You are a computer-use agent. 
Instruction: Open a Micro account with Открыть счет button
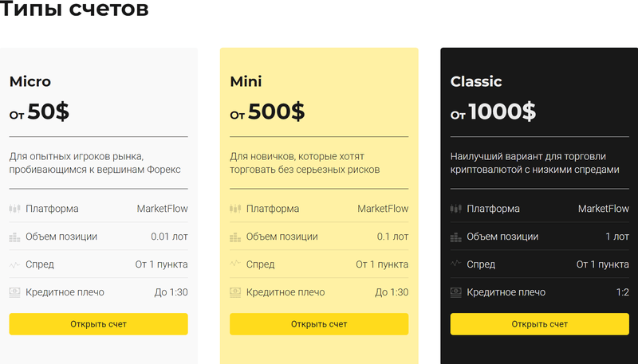tap(98, 324)
